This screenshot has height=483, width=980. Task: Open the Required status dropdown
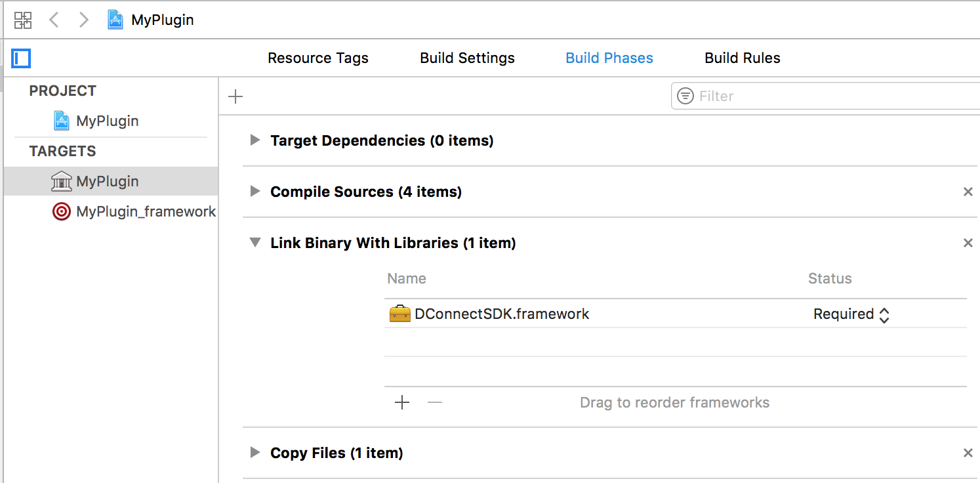point(851,314)
